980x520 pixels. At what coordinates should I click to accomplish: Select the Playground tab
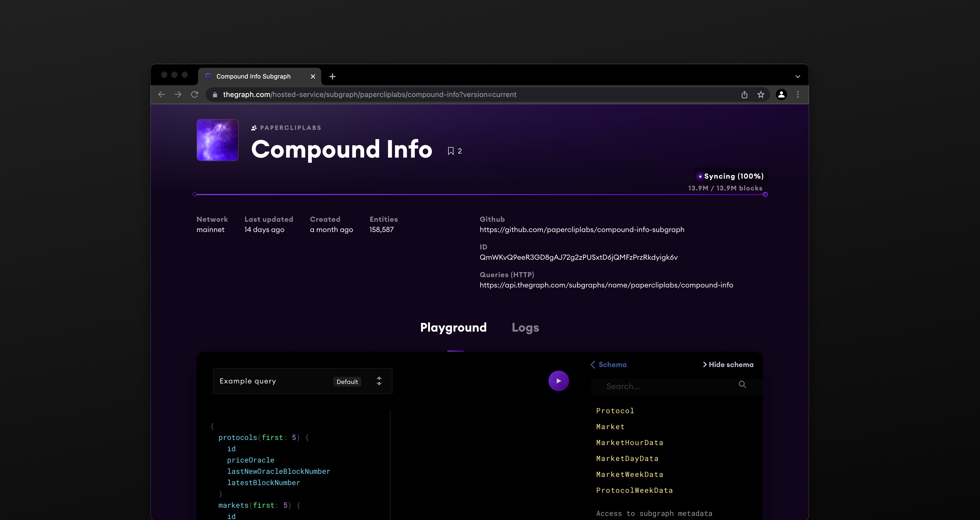coord(453,328)
